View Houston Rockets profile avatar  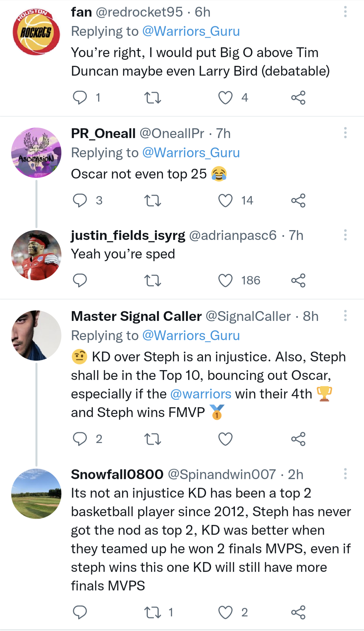(36, 32)
